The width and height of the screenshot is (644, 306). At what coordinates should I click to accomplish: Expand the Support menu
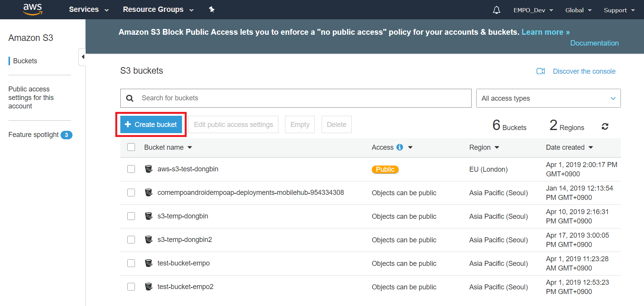[x=619, y=10]
